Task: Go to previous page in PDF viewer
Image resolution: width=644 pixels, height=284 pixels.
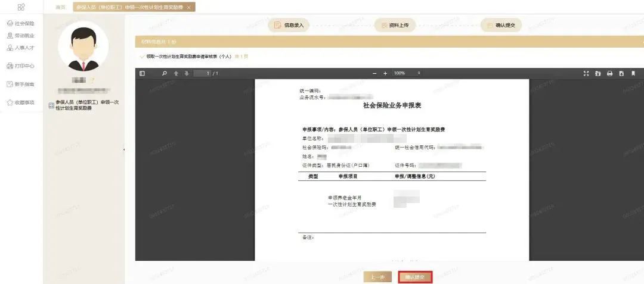Action: click(176, 73)
